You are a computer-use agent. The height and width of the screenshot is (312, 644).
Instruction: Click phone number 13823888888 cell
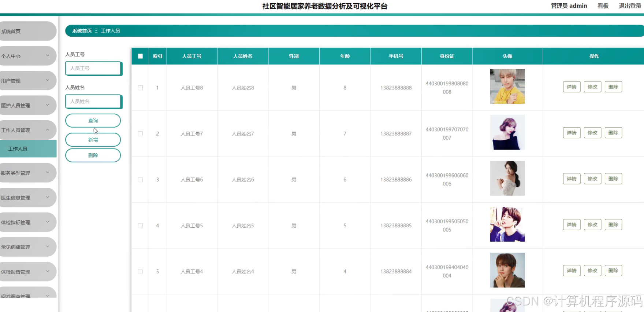pos(396,88)
